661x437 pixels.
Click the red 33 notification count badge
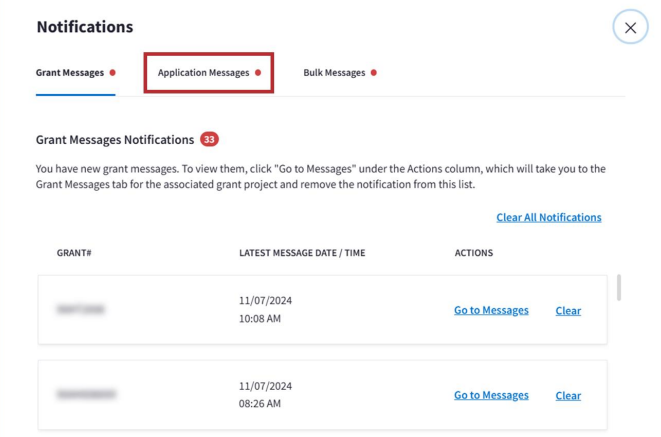(x=209, y=140)
